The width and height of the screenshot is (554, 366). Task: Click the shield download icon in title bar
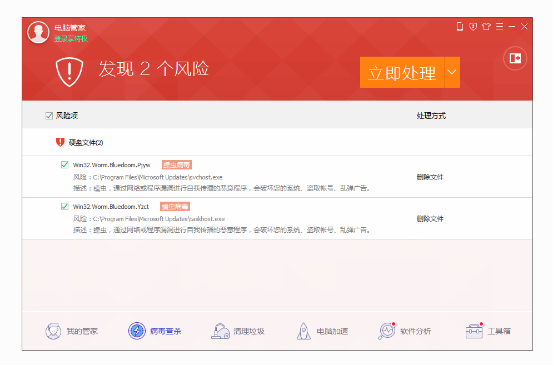pyautogui.click(x=473, y=26)
